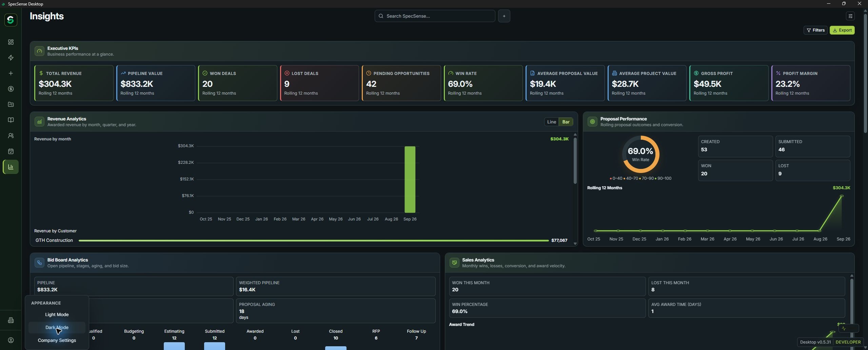Screen dimensions: 868x350
Task: Switch revenue chart to Line view
Action: 552,122
